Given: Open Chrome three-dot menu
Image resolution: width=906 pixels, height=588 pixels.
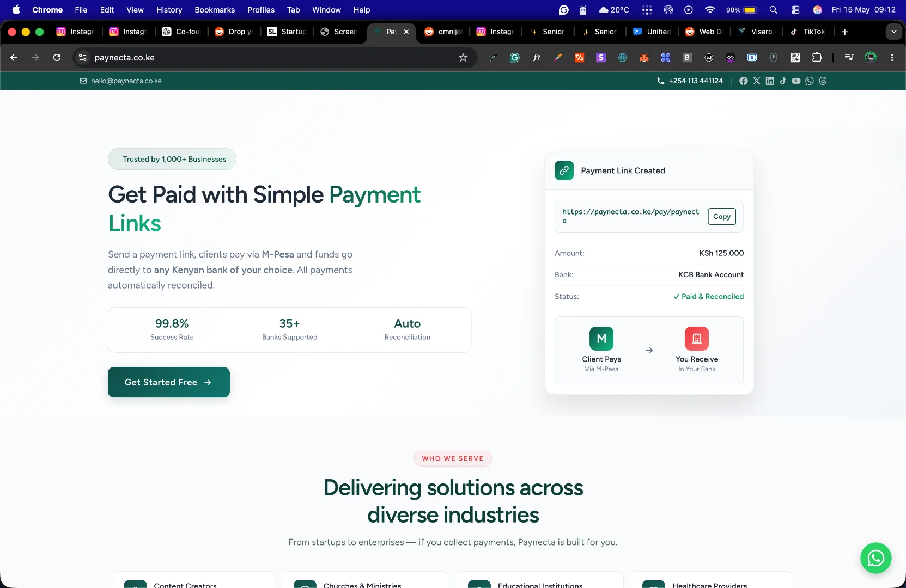Looking at the screenshot, I should (x=892, y=57).
